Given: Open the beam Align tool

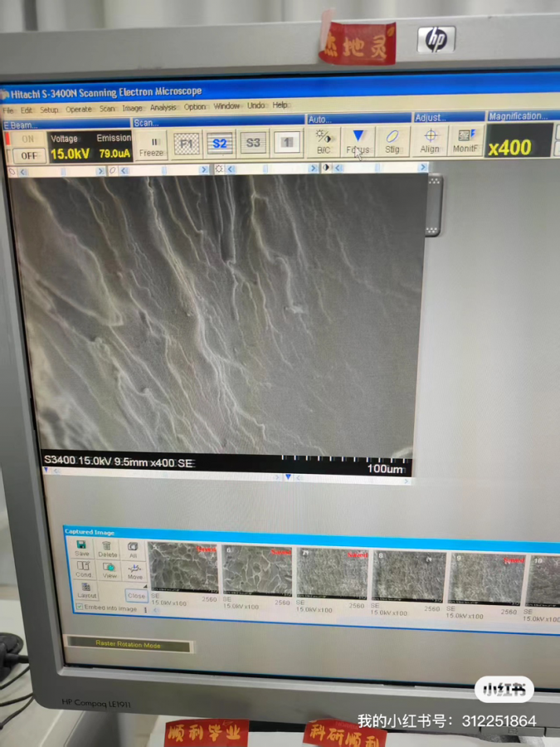Looking at the screenshot, I should pyautogui.click(x=430, y=141).
